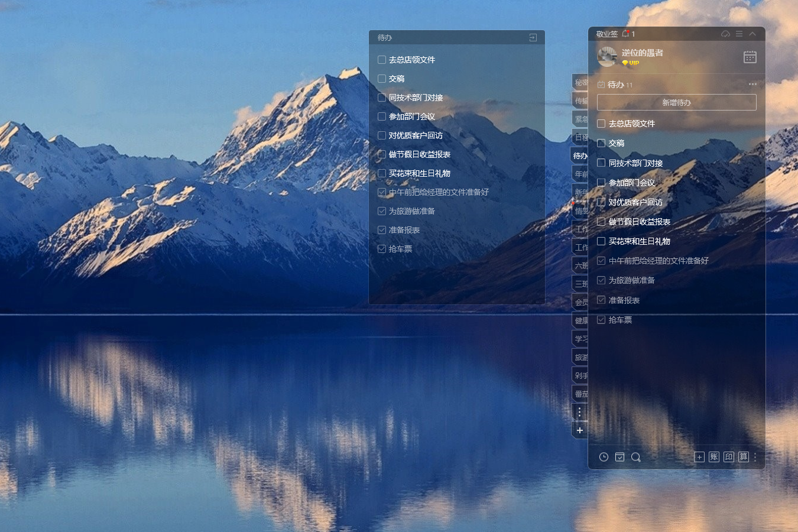798x532 pixels.
Task: Open the calendar icon beside the username
Action: 750,57
